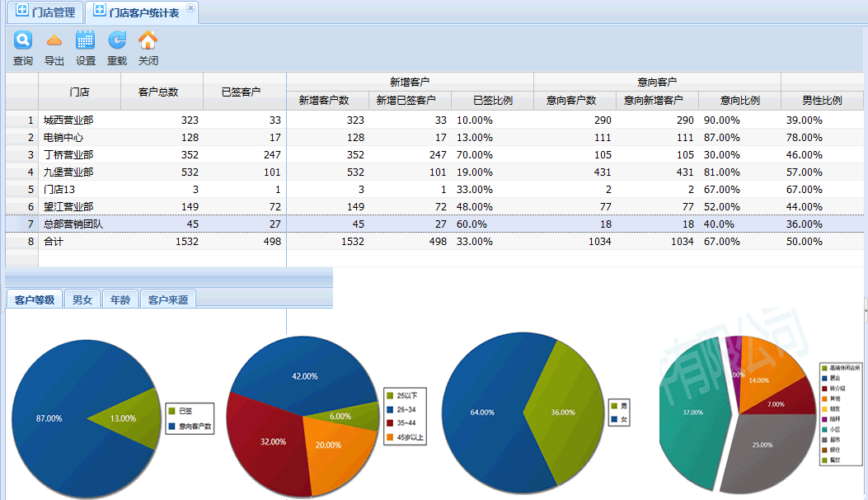Select the 男女 chart tab
This screenshot has height=500, width=868.
click(x=82, y=300)
